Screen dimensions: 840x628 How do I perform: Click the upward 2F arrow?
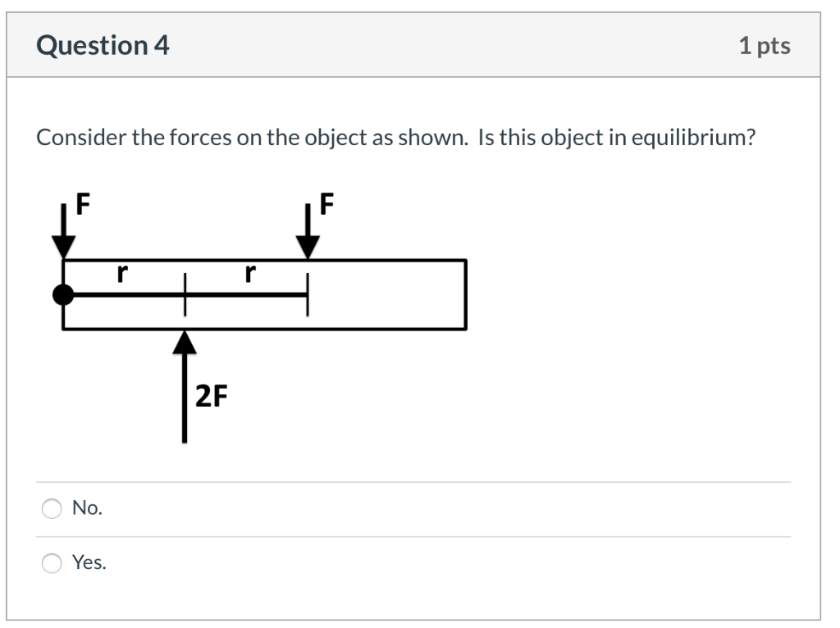pyautogui.click(x=185, y=385)
